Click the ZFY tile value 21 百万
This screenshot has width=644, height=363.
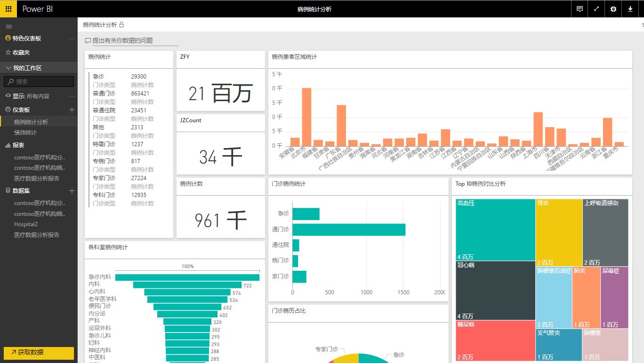click(x=220, y=94)
